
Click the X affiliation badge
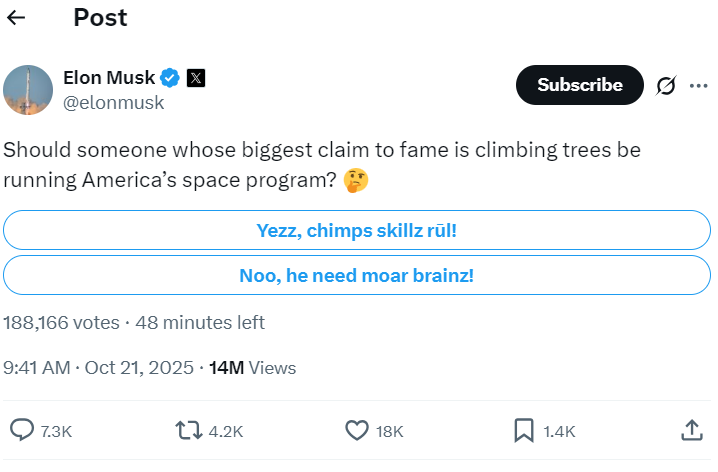coord(196,78)
